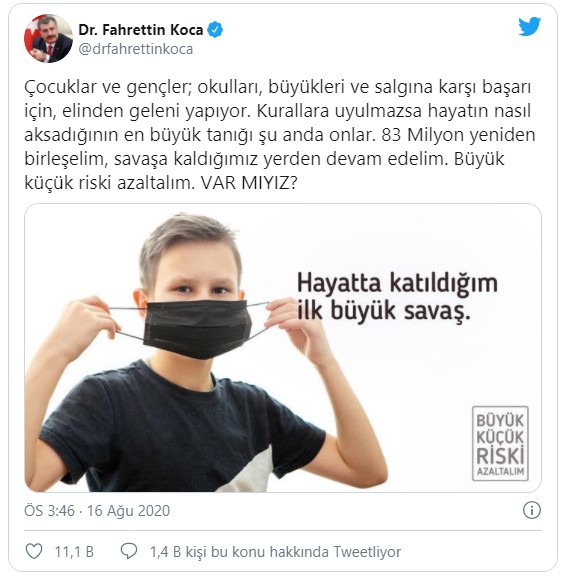Click the black face mask in photo

tap(197, 329)
